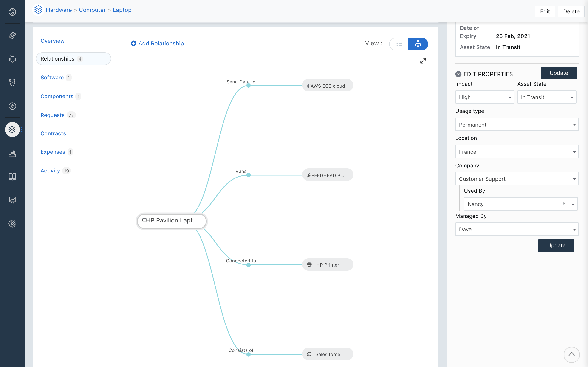This screenshot has width=588, height=367.
Task: Open the problems bug icon in sidebar
Action: 12,59
